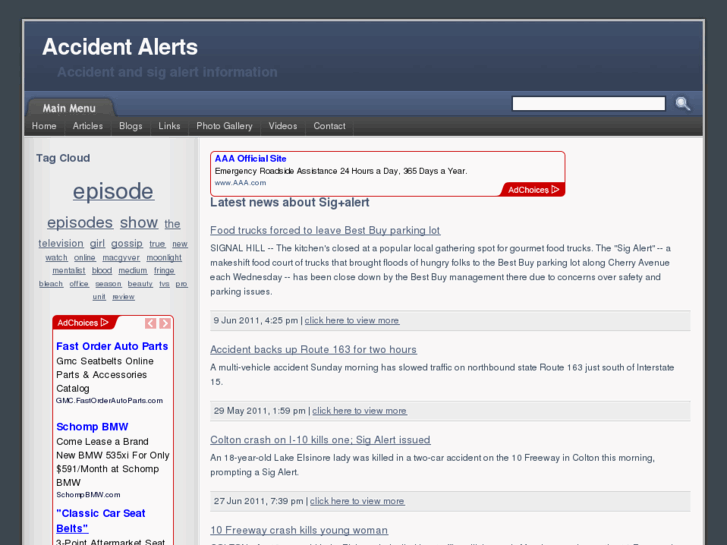Open the Links menu item
Image resolution: width=727 pixels, height=545 pixels.
pyautogui.click(x=169, y=126)
